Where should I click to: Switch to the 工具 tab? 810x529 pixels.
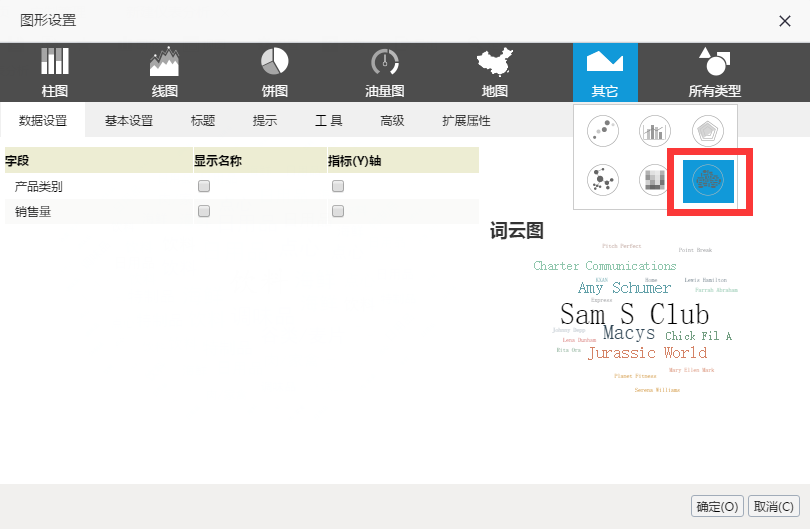pyautogui.click(x=329, y=120)
